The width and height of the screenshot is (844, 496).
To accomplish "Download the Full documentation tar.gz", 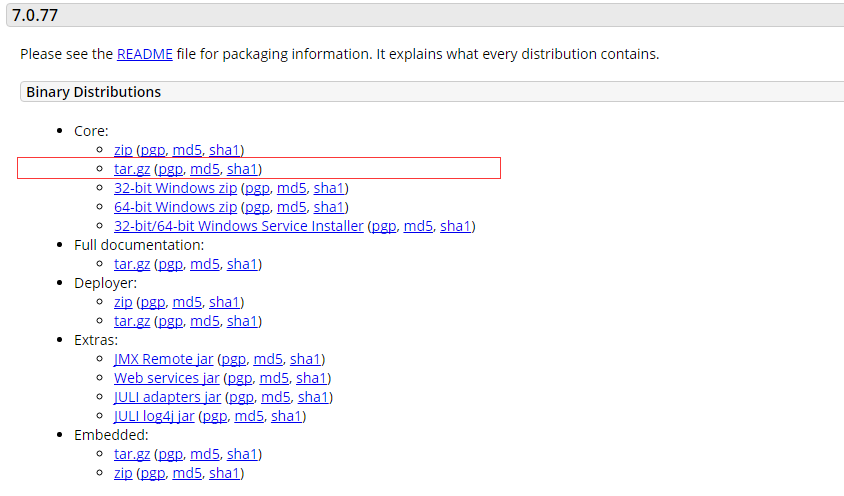I will 131,264.
